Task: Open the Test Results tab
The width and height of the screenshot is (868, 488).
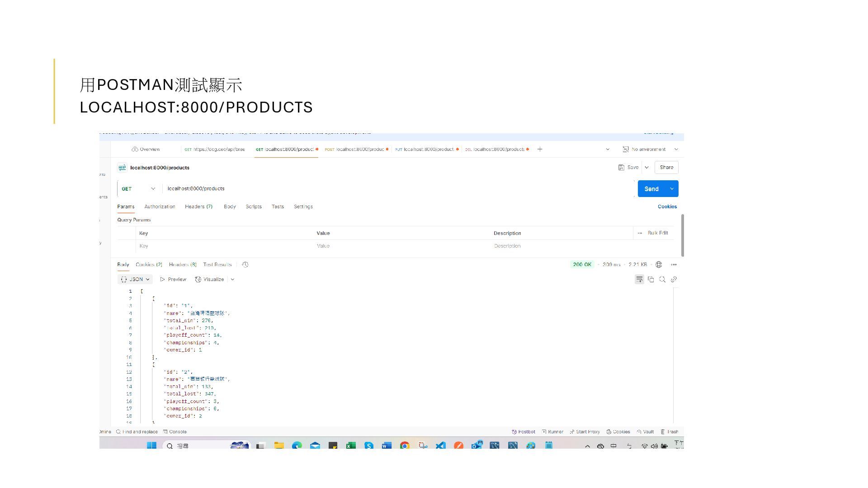Action: click(x=217, y=265)
